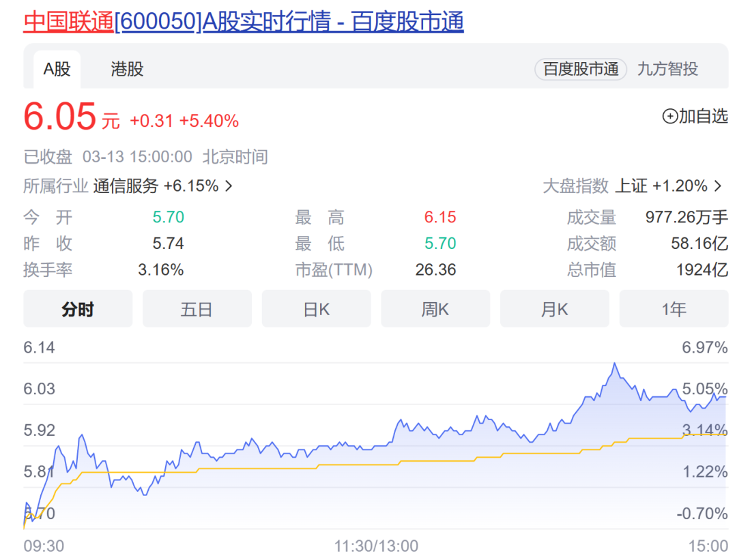Click the 6.03 price axis label
Viewport: 737px width, 560px height.
tap(39, 389)
